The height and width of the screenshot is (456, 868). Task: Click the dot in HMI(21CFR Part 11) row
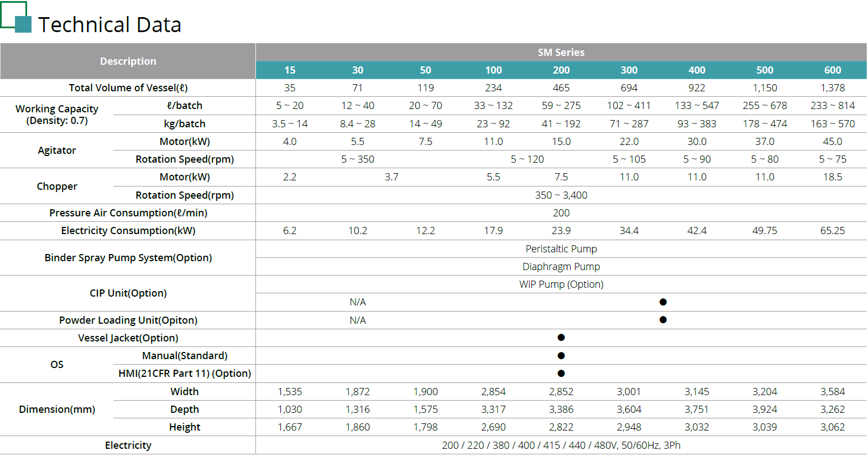click(x=561, y=374)
